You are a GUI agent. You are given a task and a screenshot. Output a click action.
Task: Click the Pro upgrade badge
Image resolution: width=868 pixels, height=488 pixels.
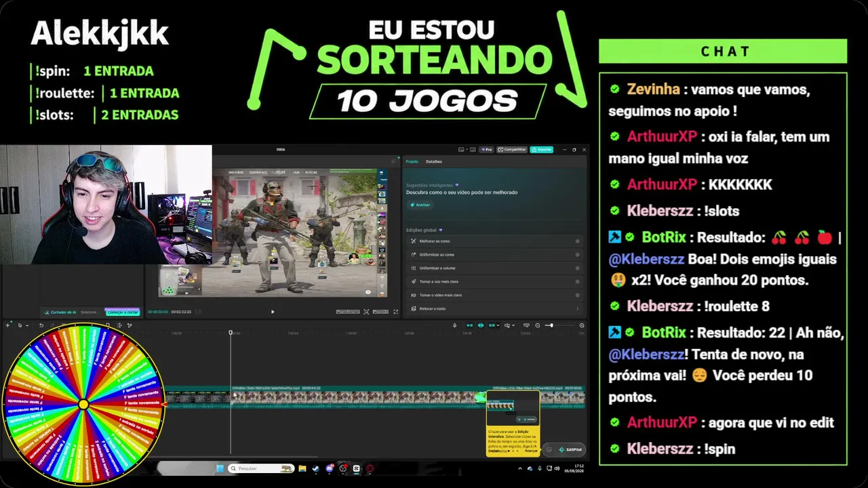coord(486,149)
